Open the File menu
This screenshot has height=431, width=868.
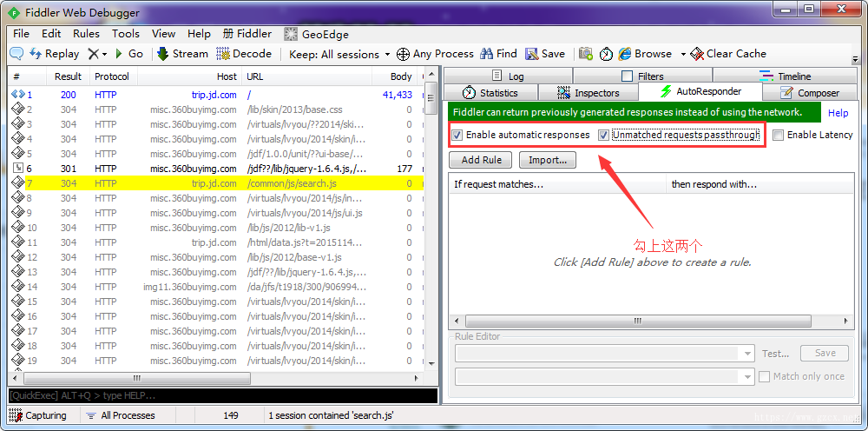point(21,34)
